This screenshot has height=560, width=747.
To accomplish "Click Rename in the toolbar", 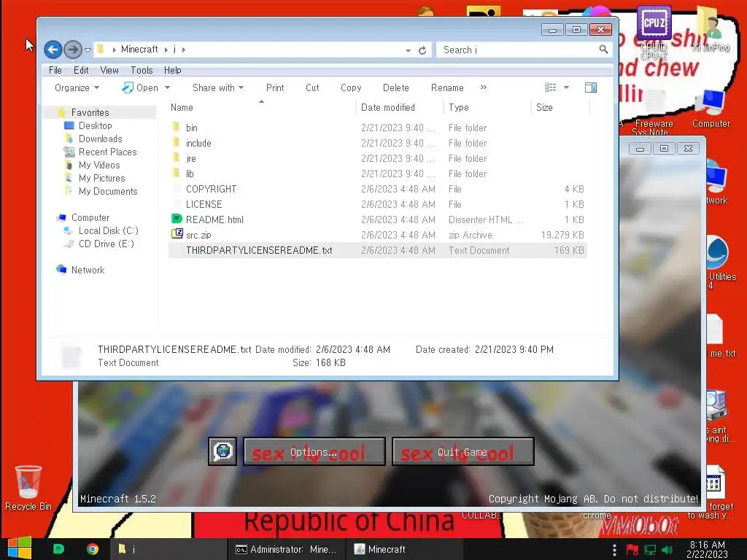I will (447, 87).
